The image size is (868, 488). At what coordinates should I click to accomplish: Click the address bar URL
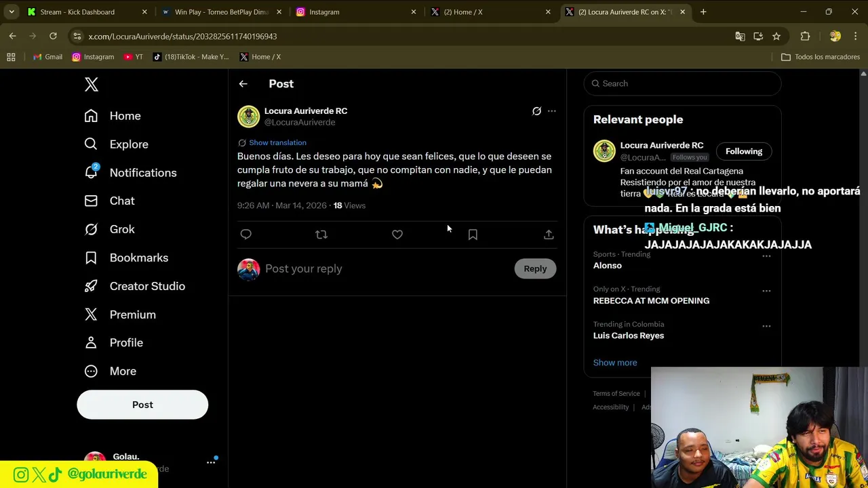[x=182, y=36]
